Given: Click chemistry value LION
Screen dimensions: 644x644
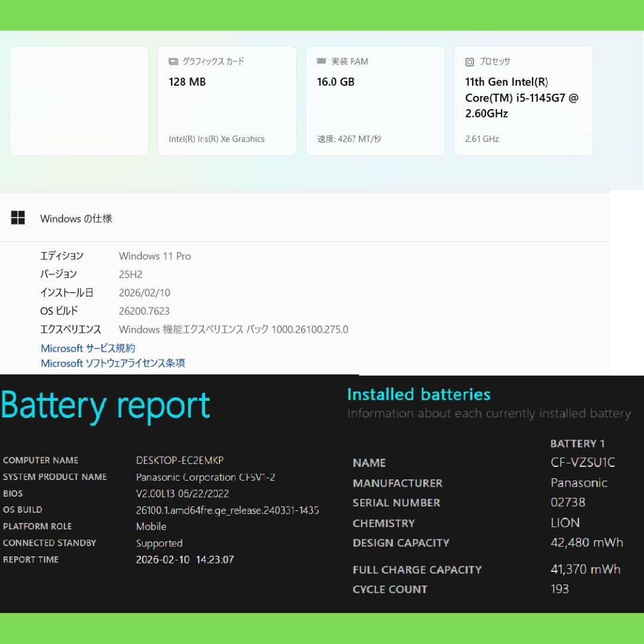Looking at the screenshot, I should click(565, 523).
